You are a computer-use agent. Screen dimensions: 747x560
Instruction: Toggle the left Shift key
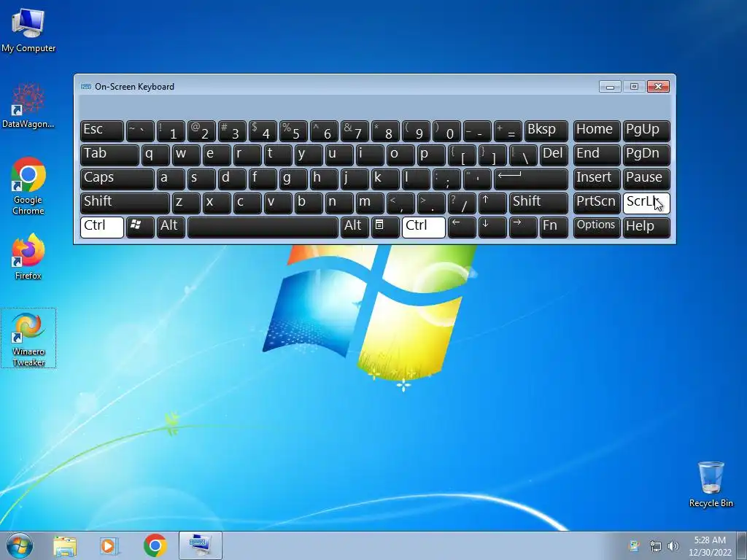click(x=125, y=203)
